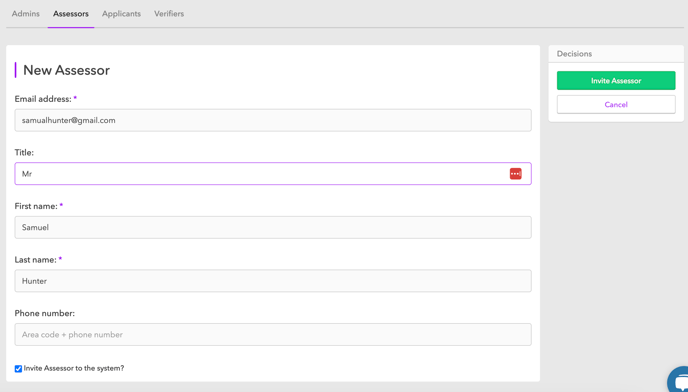
Task: Focus the Email address input field
Action: tap(273, 120)
